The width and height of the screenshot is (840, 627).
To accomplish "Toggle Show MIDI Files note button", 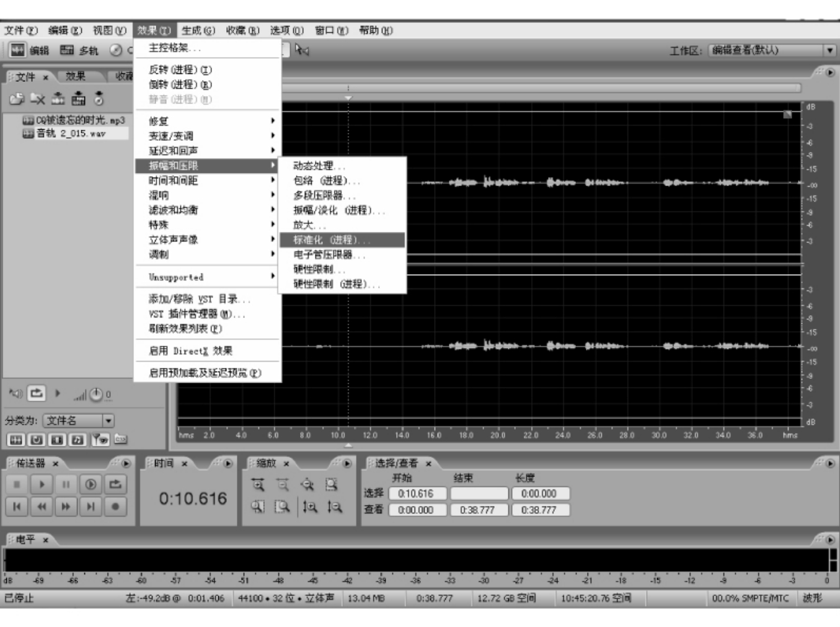I will tap(77, 440).
